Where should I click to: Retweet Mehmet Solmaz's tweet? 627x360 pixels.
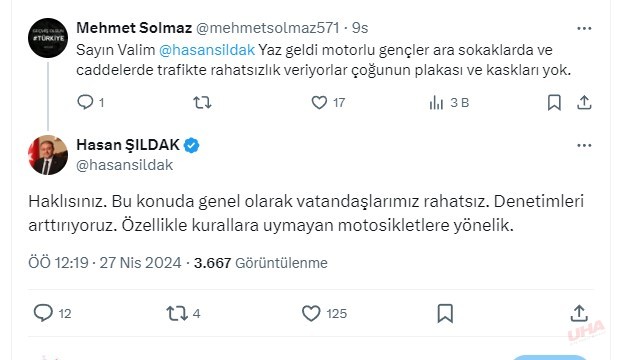click(x=202, y=103)
